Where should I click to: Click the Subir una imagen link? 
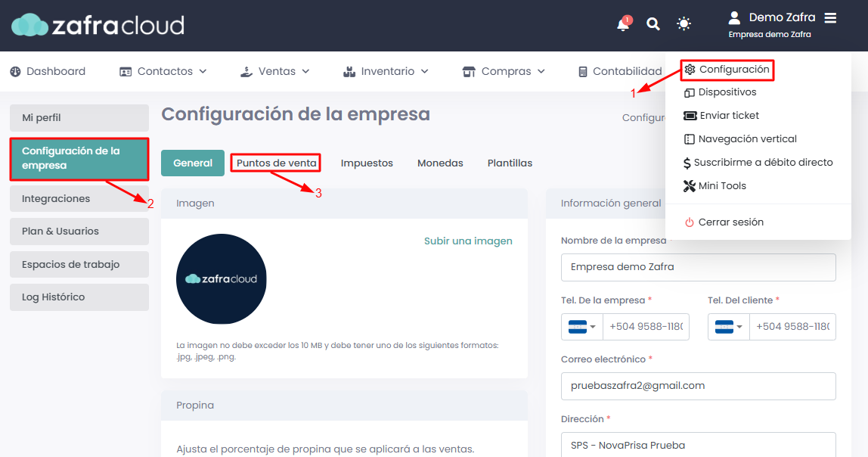(x=468, y=241)
